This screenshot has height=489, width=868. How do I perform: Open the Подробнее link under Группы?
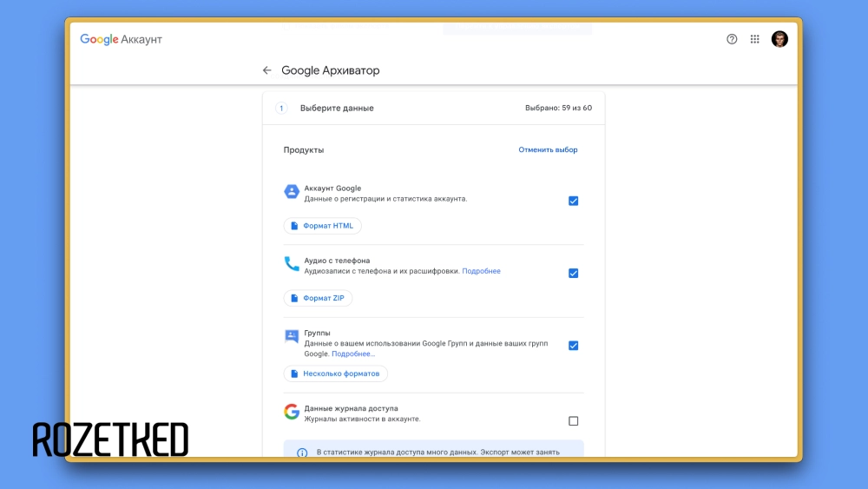coord(353,354)
